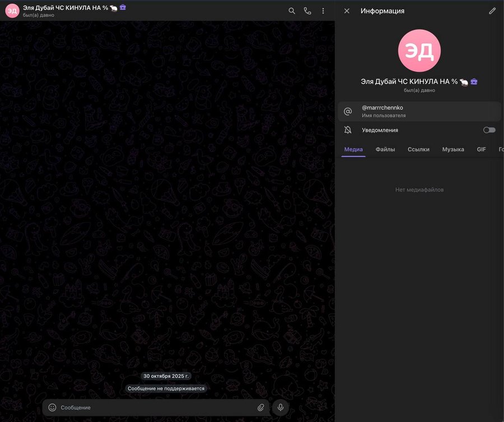Switch to the Файлы tab
The height and width of the screenshot is (422, 504).
[385, 149]
